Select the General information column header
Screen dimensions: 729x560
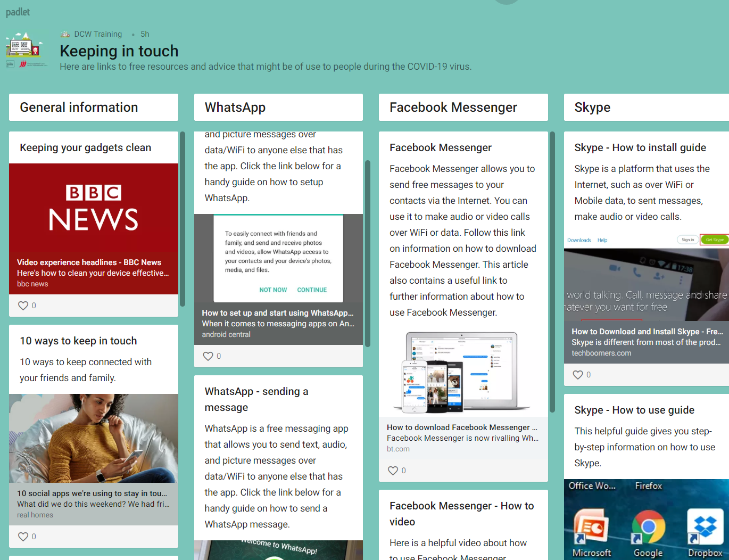94,108
